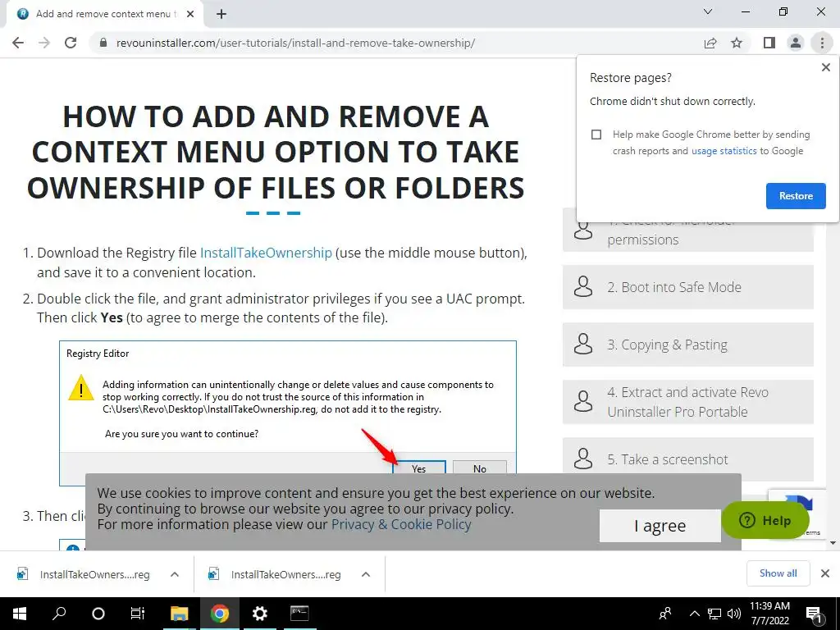Open the Privacy & Cookie Policy link
The width and height of the screenshot is (840, 630).
coord(401,524)
